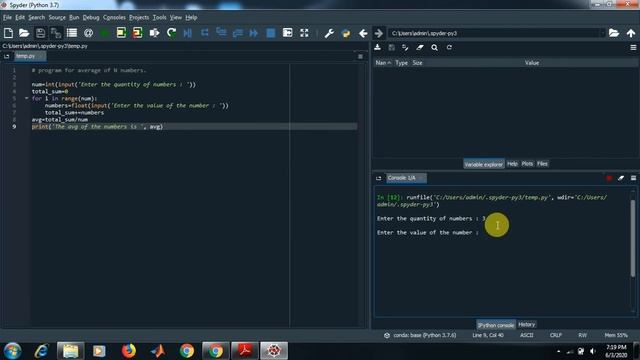This screenshot has height=360, width=640.
Task: Save data in Variable explorer
Action: click(x=391, y=47)
